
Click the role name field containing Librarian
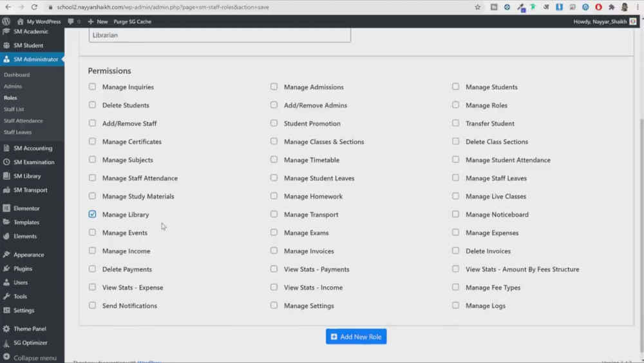220,35
